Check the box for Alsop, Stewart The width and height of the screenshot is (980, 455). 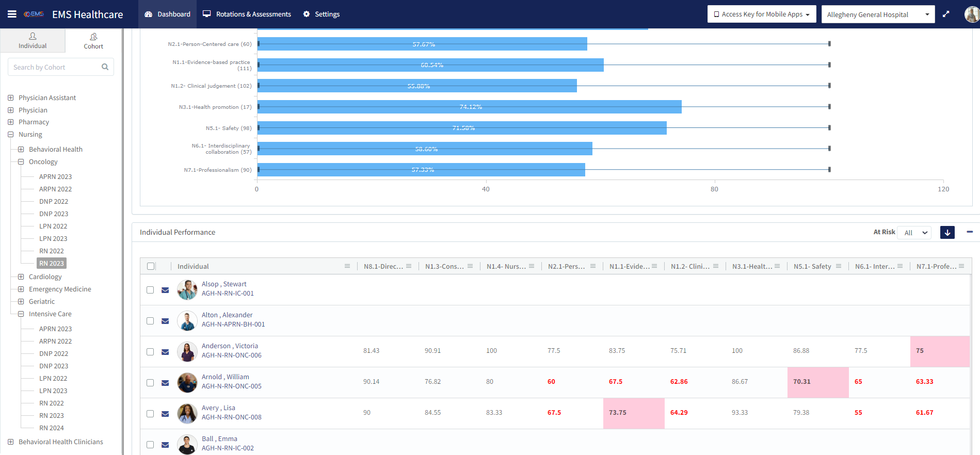click(150, 290)
